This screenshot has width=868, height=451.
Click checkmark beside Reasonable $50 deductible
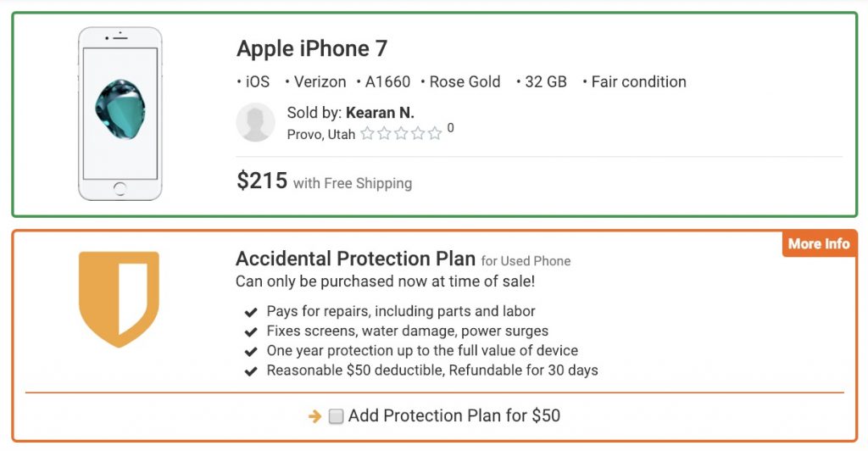(x=251, y=370)
